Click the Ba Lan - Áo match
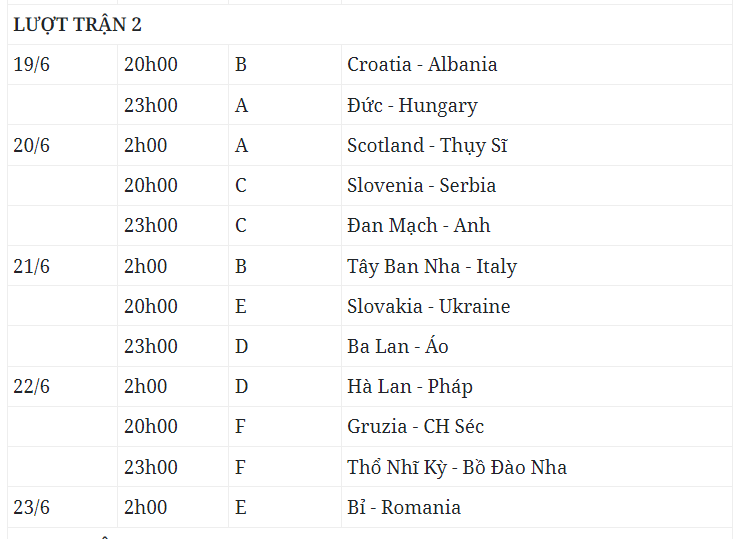 398,347
